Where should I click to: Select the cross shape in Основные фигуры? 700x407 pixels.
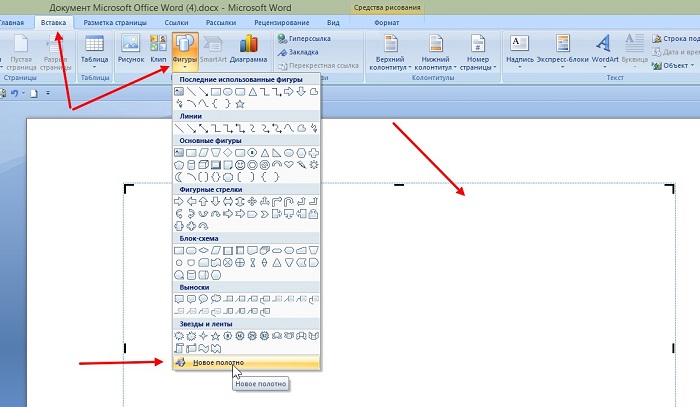(314, 153)
